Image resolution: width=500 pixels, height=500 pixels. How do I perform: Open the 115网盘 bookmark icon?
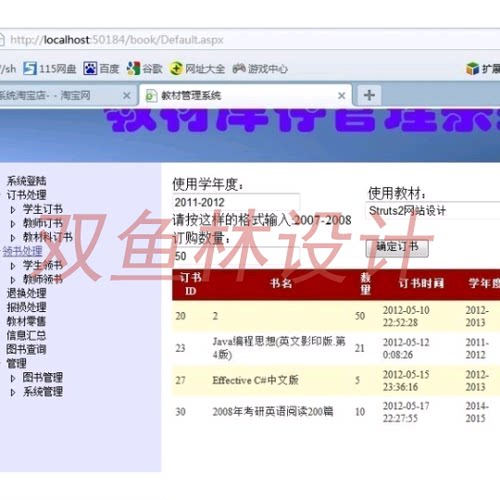coord(30,69)
